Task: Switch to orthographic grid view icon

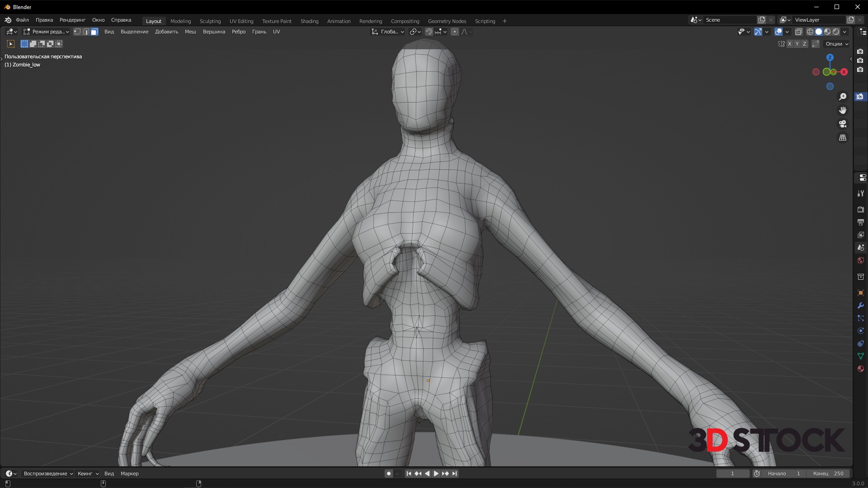Action: (x=843, y=138)
